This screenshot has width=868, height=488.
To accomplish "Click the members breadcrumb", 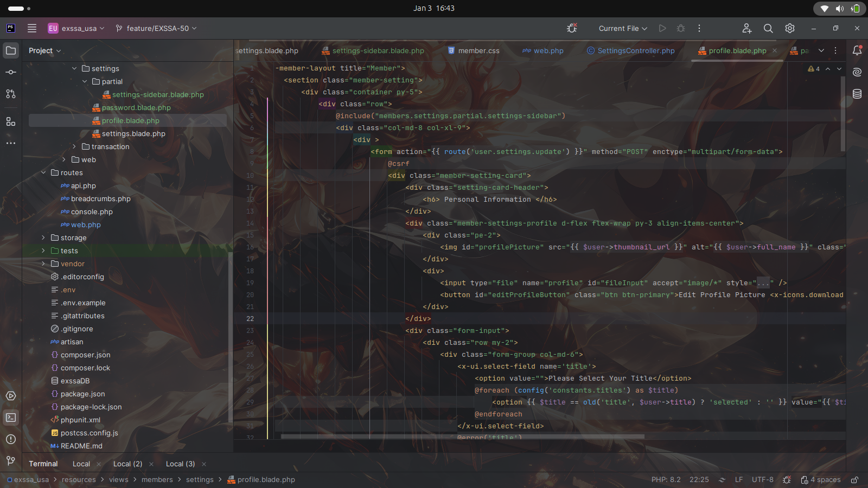I will 157,480.
